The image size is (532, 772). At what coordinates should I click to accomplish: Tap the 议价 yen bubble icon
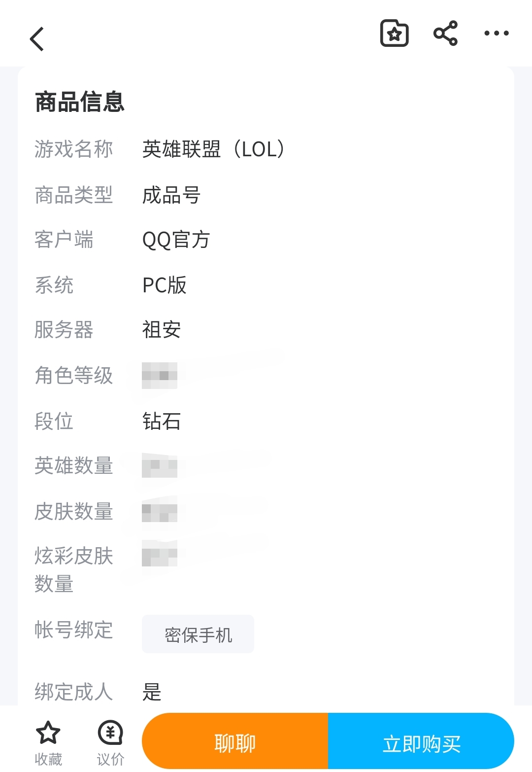pyautogui.click(x=110, y=733)
